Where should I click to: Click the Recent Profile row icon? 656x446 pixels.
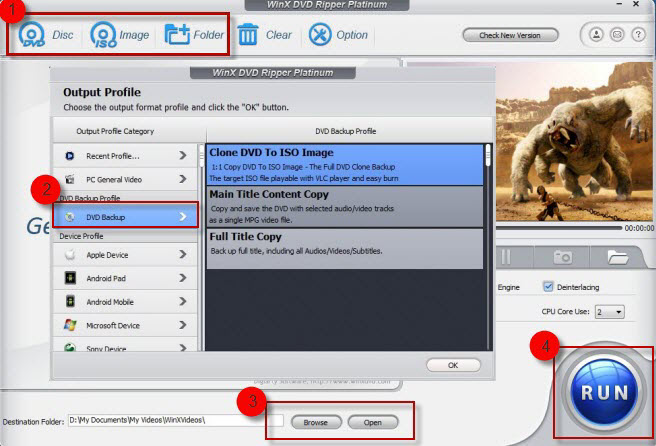tap(70, 156)
